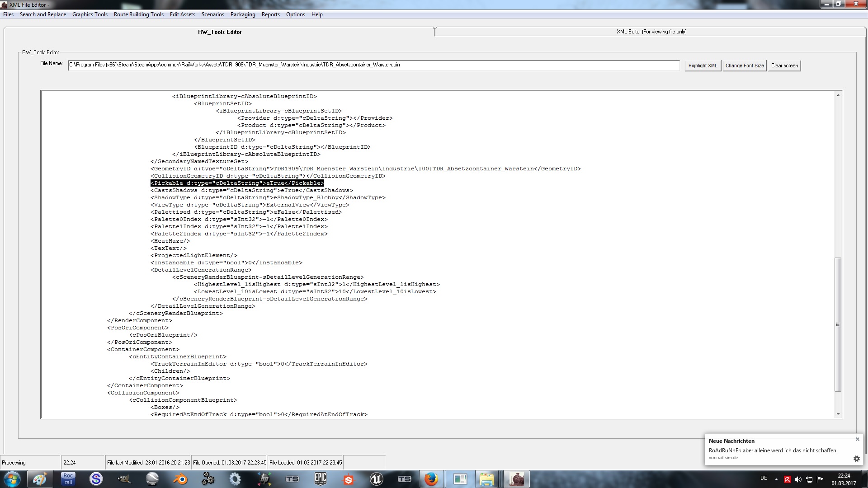The width and height of the screenshot is (868, 488).
Task: Launch Firefox from the taskbar
Action: pos(431,479)
